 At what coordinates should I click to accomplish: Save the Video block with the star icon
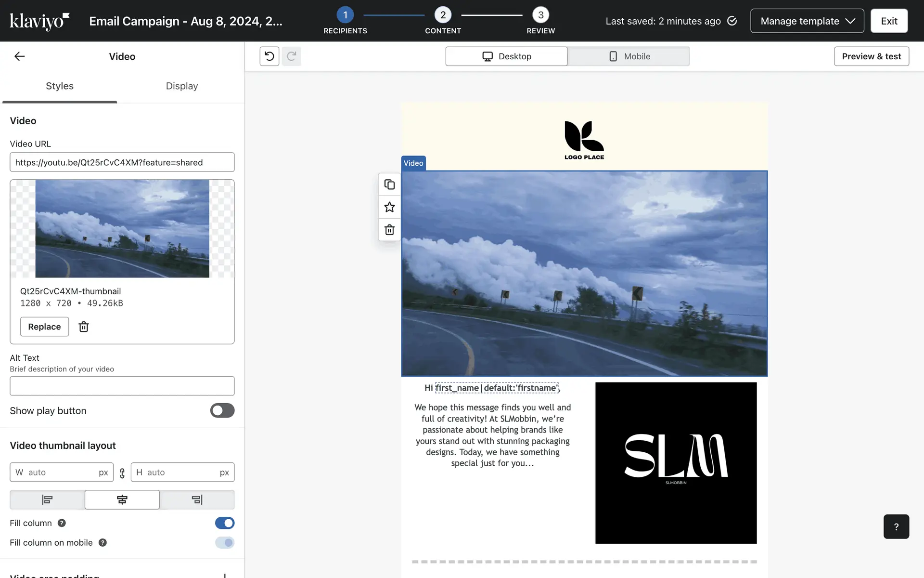389,207
